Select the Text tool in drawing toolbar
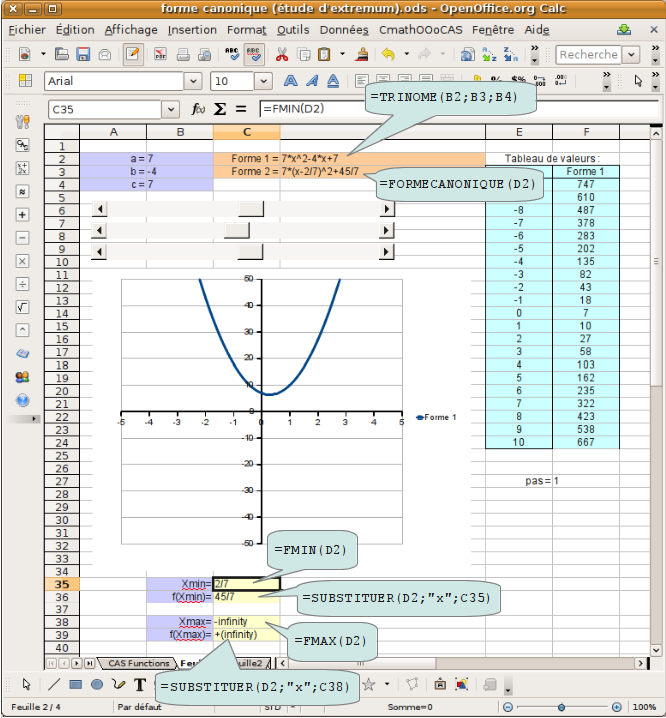Image resolution: width=666 pixels, height=718 pixels. coord(139,684)
